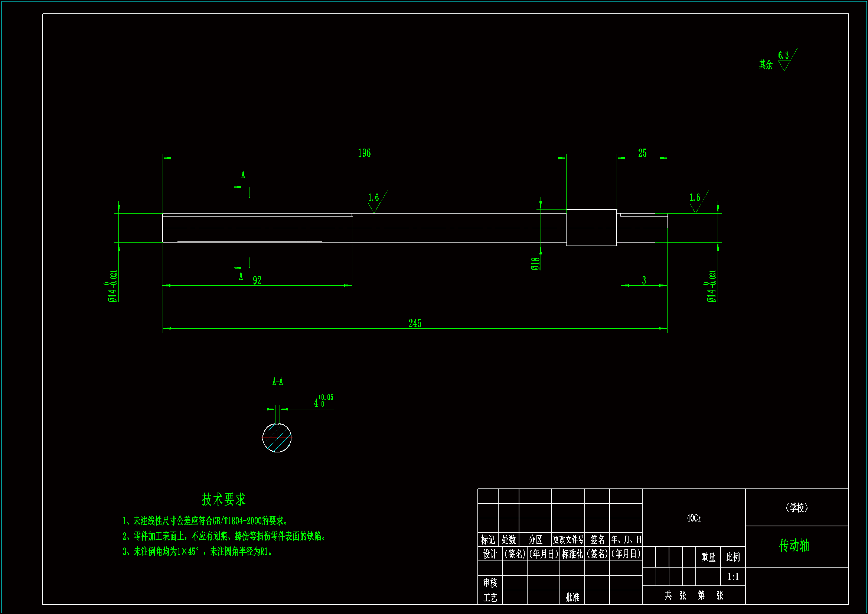Screen dimensions: 868x614
Task: Select the 245 overall length dimension
Action: pyautogui.click(x=415, y=324)
